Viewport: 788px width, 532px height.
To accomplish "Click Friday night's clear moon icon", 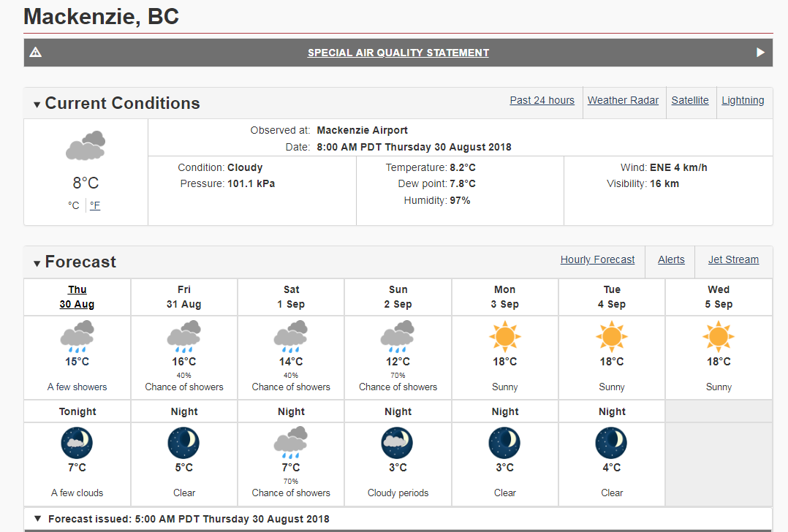I will tap(184, 443).
